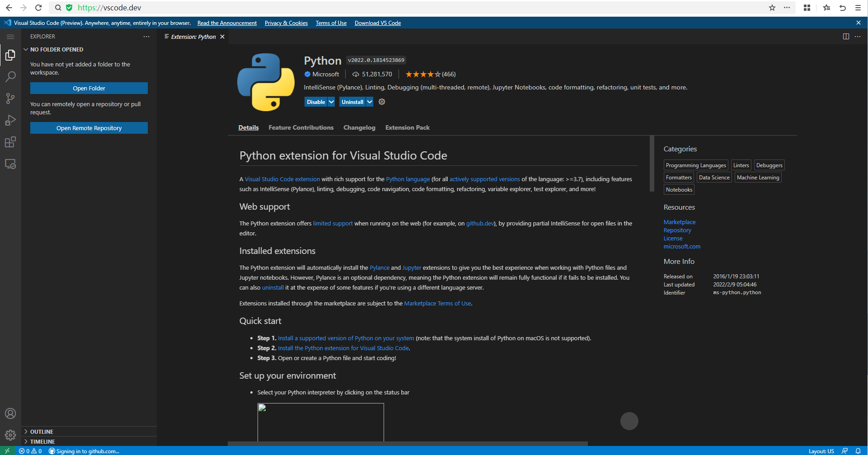Click Open Remote Repository button
Viewport: 868px width, 455px height.
tap(89, 128)
